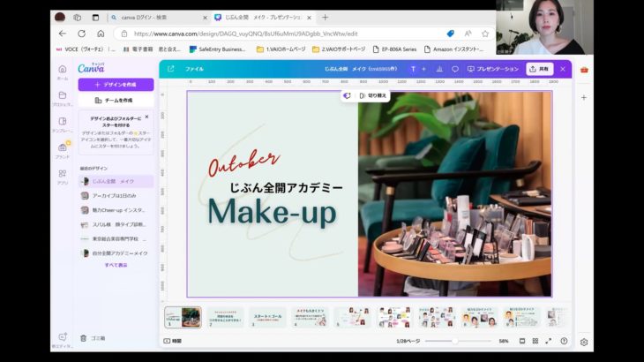Select slide 3 スタート→ゴール thumbnail
Image resolution: width=644 pixels, height=362 pixels.
tap(267, 317)
